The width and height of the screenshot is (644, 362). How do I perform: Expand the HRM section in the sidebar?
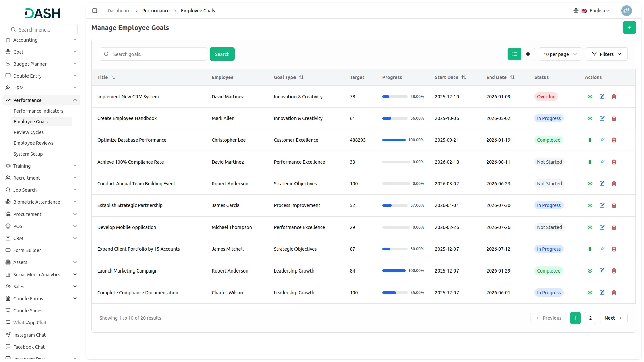click(x=41, y=88)
